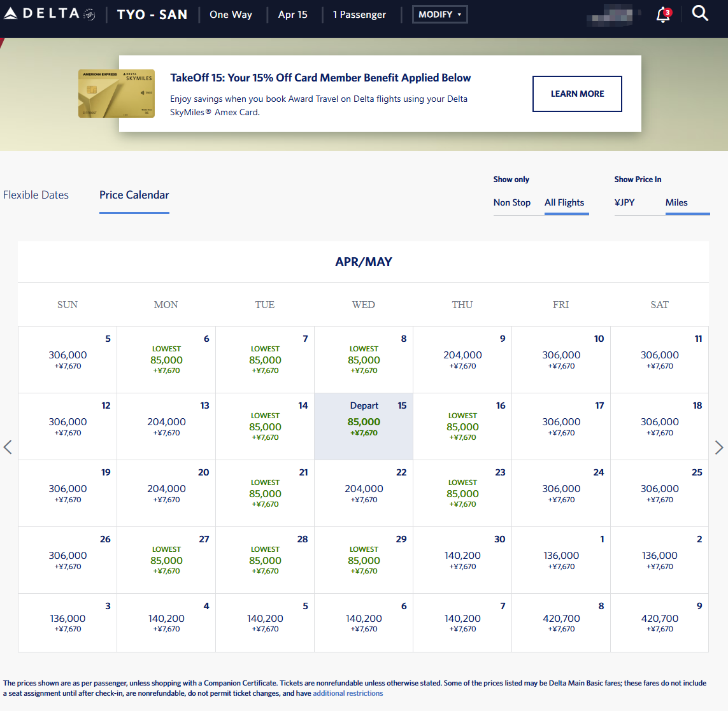
Task: Go to previous month with left arrow
Action: (8, 447)
